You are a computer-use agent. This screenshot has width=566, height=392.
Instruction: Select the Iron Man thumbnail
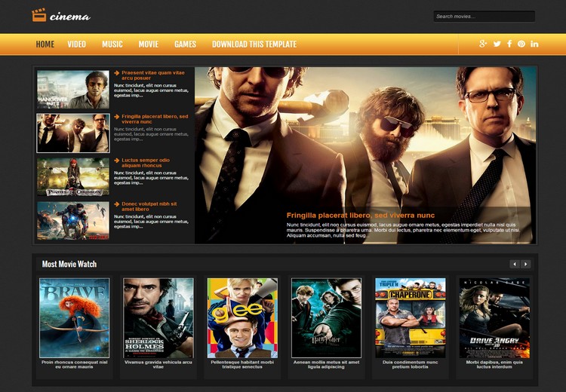73,220
